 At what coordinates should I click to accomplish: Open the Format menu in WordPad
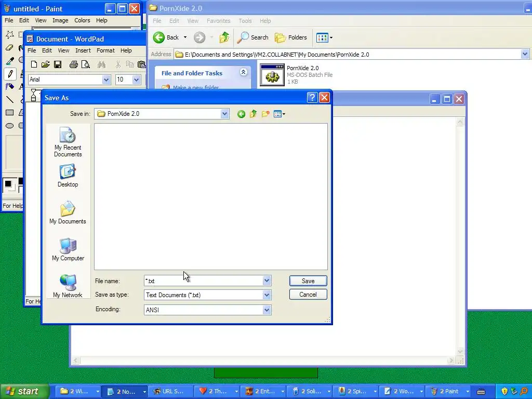coord(105,50)
